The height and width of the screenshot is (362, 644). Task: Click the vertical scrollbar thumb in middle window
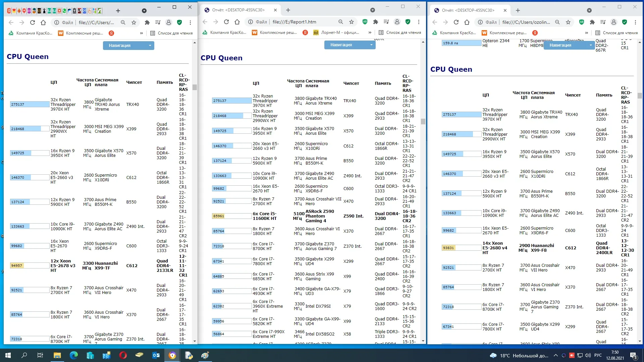click(x=423, y=121)
